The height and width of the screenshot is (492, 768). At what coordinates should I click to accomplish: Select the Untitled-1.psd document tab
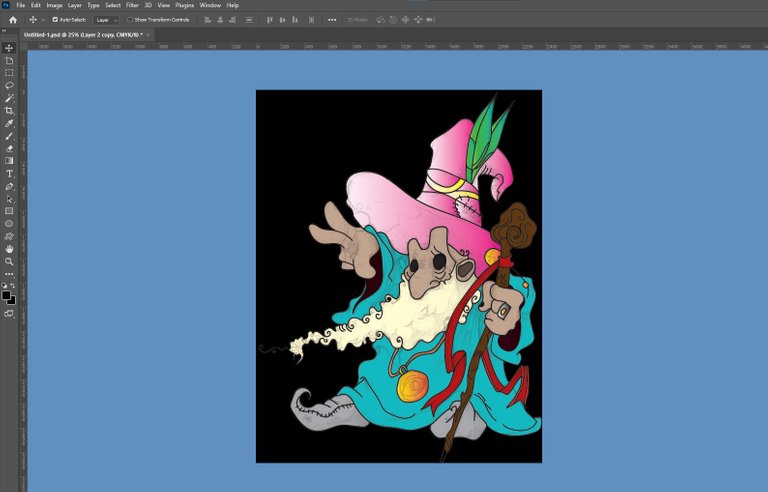[x=83, y=35]
